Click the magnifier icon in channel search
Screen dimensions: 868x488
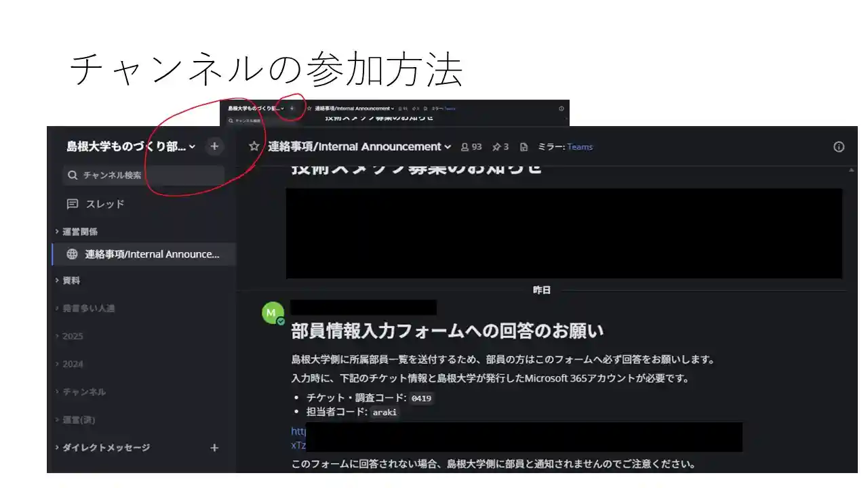click(72, 175)
